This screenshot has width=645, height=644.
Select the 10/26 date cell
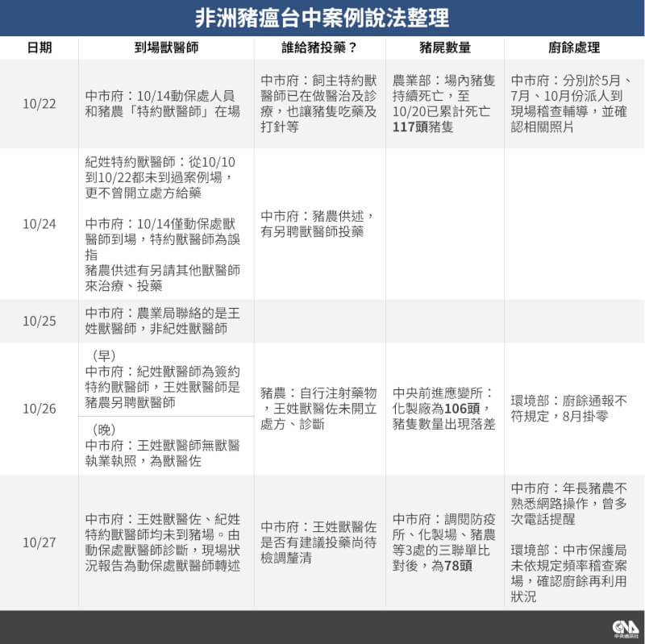coord(39,409)
